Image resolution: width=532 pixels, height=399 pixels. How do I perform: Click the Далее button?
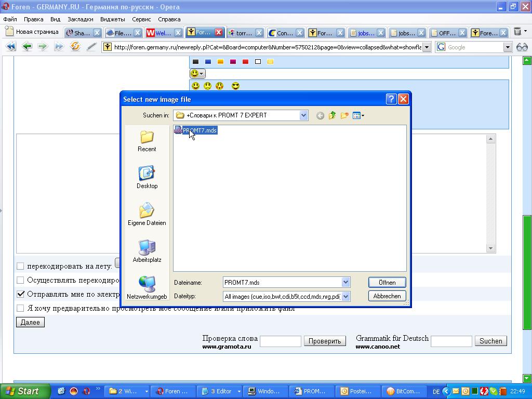(30, 322)
